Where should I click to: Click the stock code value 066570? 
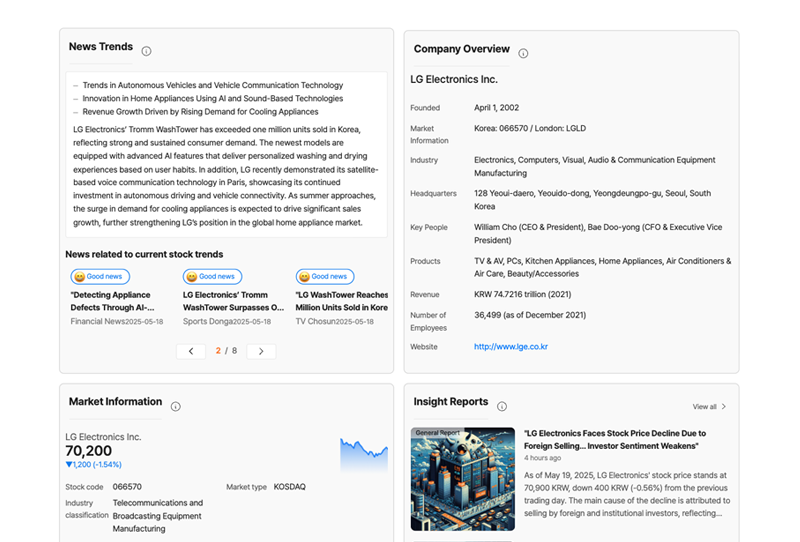[127, 487]
